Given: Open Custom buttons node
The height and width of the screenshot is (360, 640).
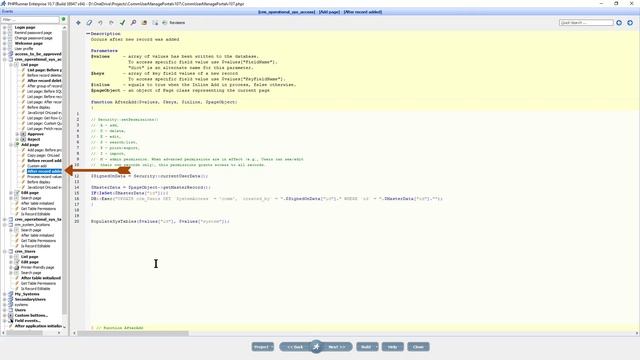Looking at the screenshot, I should [31, 315].
